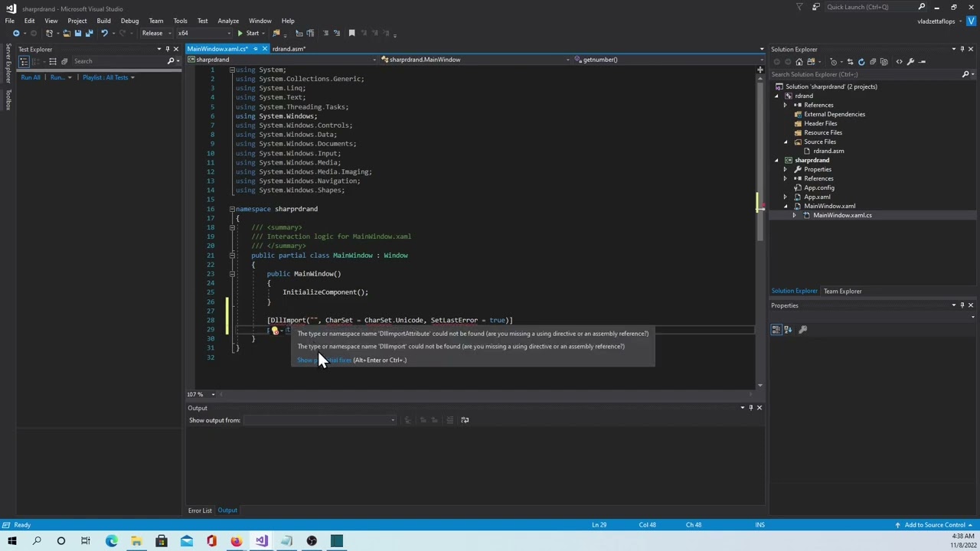Viewport: 980px width, 551px height.
Task: Select rdrand.asm in Solution Explorer
Action: point(828,151)
